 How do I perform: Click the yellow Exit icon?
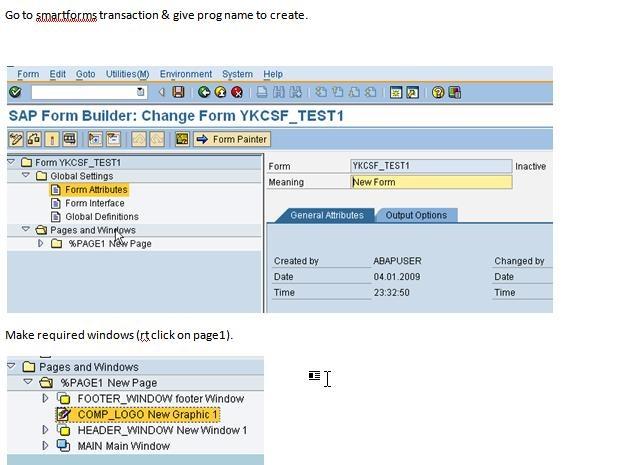[220, 92]
